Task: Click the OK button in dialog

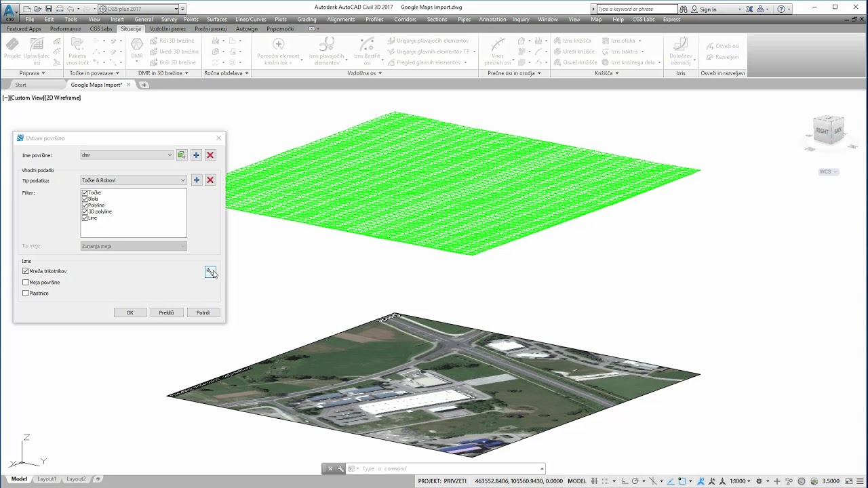Action: 130,312
